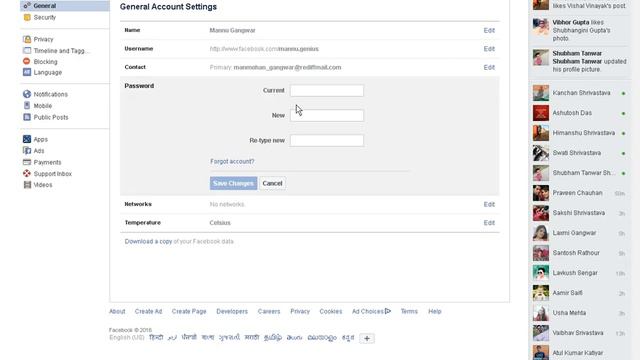
Task: Open chat with Santosh Rathour
Action: point(579,253)
